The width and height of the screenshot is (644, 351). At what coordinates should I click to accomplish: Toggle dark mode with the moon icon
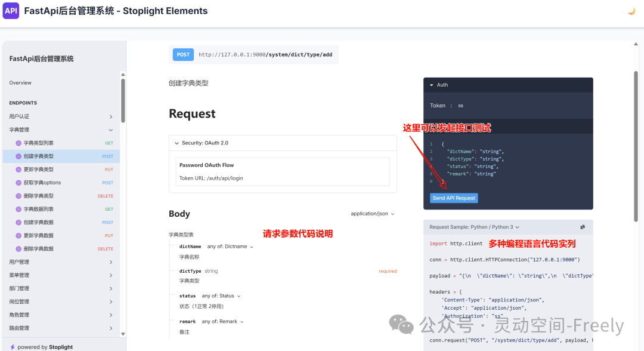631,11
